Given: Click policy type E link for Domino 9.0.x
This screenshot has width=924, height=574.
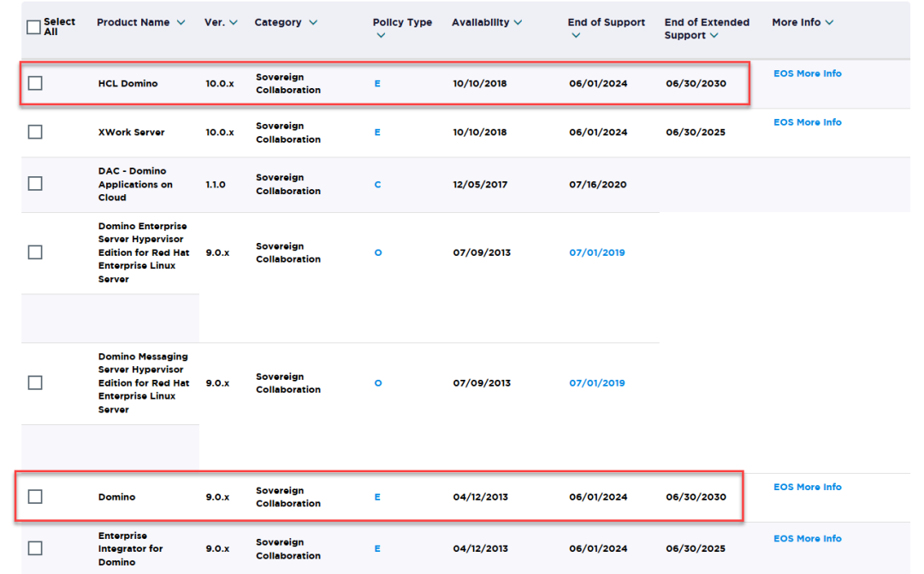Looking at the screenshot, I should click(x=377, y=497).
